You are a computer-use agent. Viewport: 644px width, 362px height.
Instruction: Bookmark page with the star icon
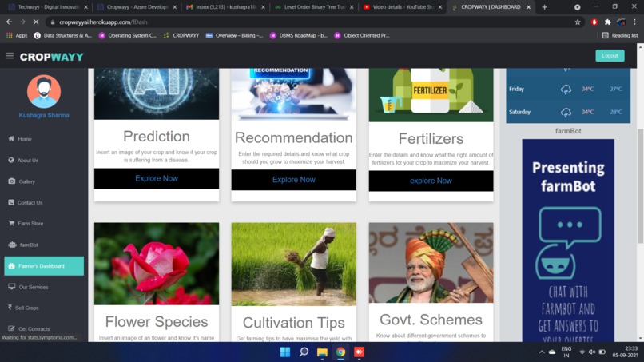point(578,22)
